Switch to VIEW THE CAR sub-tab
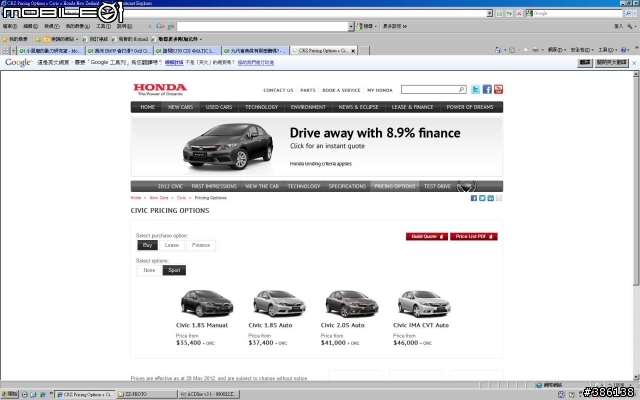Screen dimensions: 640x400 tap(262, 186)
